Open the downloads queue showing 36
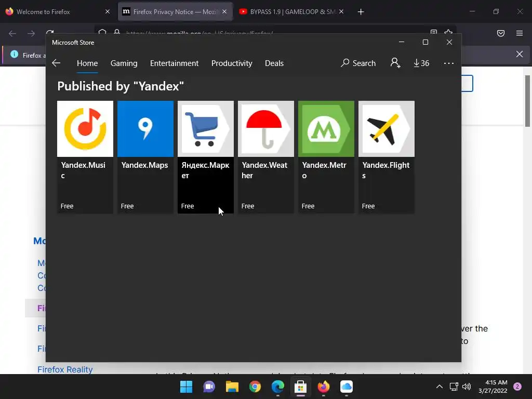 coord(421,63)
